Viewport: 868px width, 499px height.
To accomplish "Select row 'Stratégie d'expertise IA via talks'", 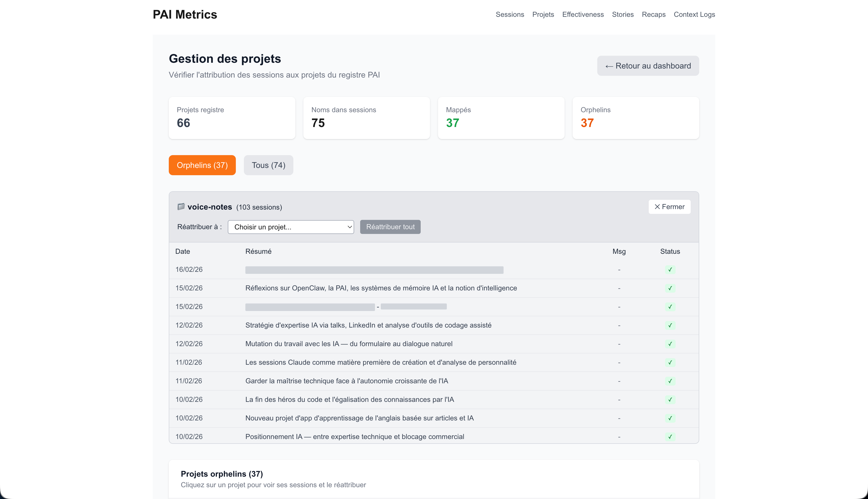I will click(434, 325).
